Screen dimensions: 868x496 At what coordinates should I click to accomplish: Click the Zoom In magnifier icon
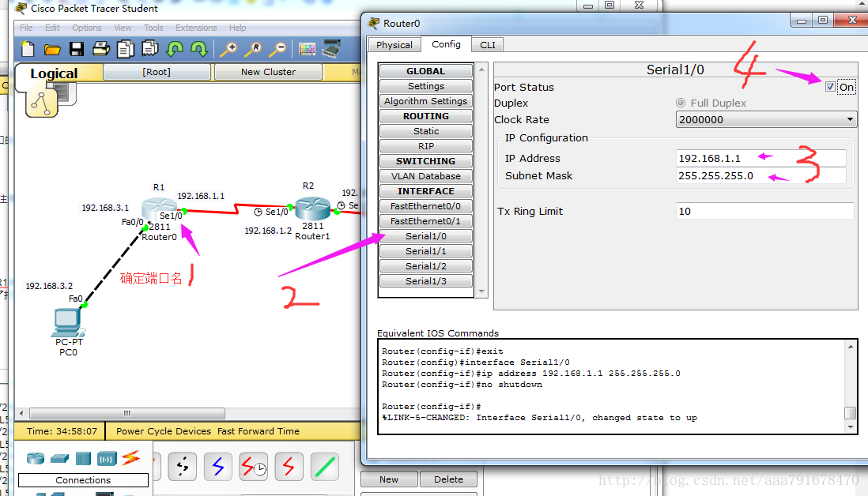point(228,49)
